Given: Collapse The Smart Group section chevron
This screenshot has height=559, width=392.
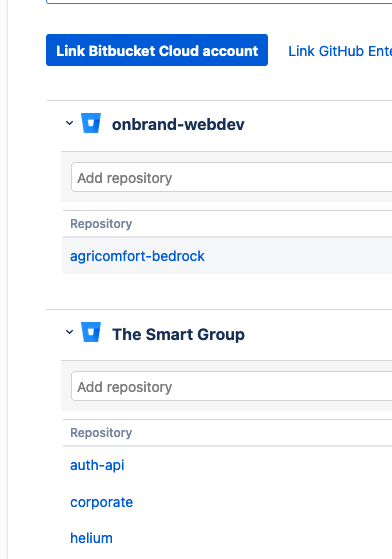Looking at the screenshot, I should 69,332.
